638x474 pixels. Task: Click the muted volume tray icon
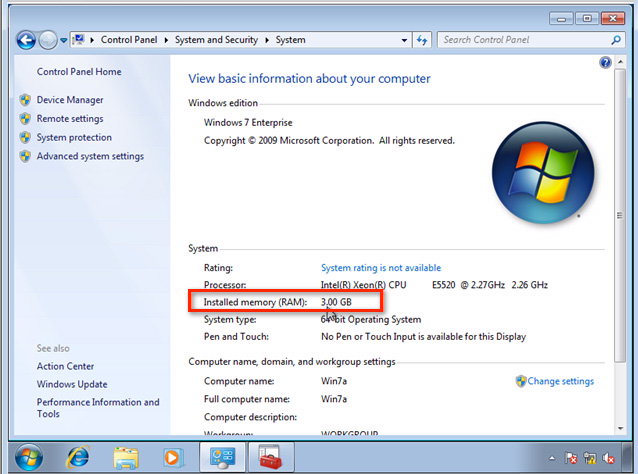[608, 458]
